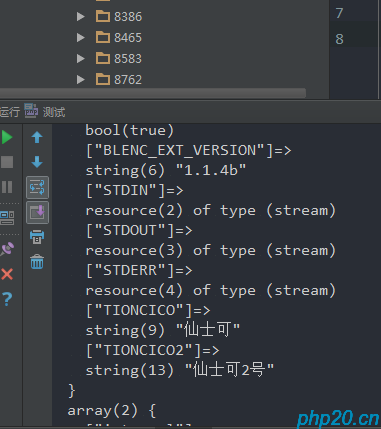Close the run tab with red X
The width and height of the screenshot is (381, 429).
click(7, 274)
